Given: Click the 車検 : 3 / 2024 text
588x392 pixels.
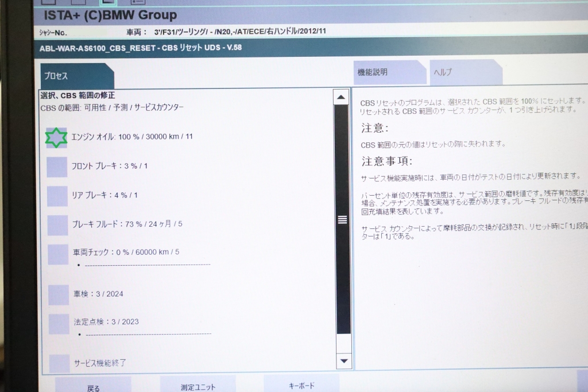Looking at the screenshot, I should pyautogui.click(x=98, y=294).
